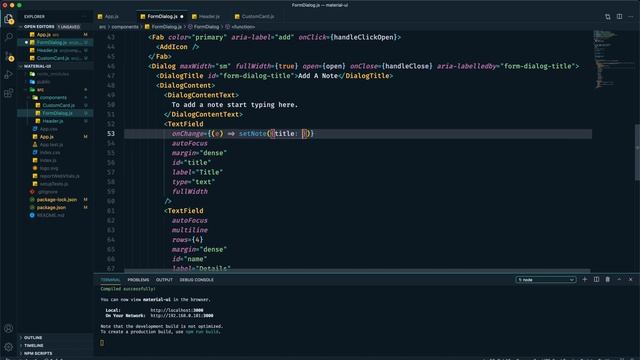
Task: Open Explorer panel more actions ellipsis
Action: [85, 17]
